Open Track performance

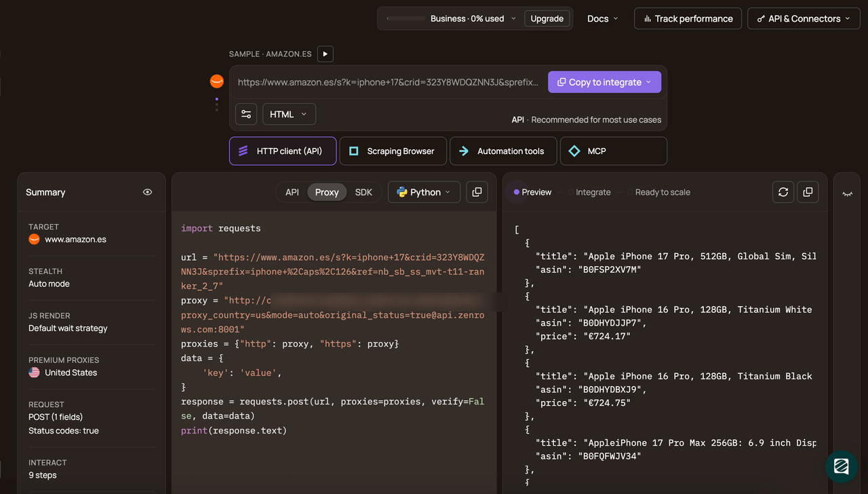point(688,19)
